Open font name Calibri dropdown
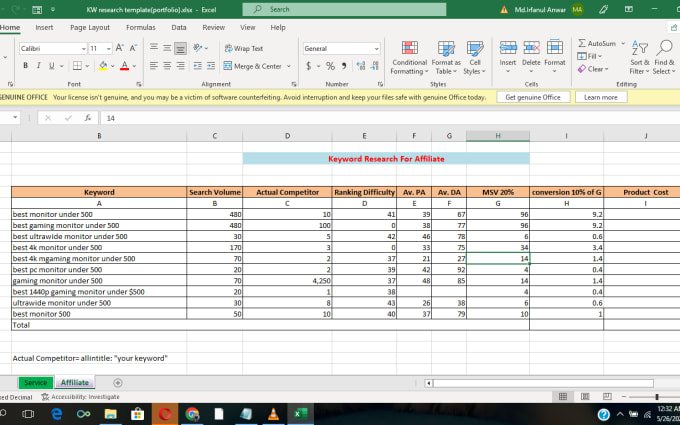The height and width of the screenshot is (425, 680). [x=84, y=49]
